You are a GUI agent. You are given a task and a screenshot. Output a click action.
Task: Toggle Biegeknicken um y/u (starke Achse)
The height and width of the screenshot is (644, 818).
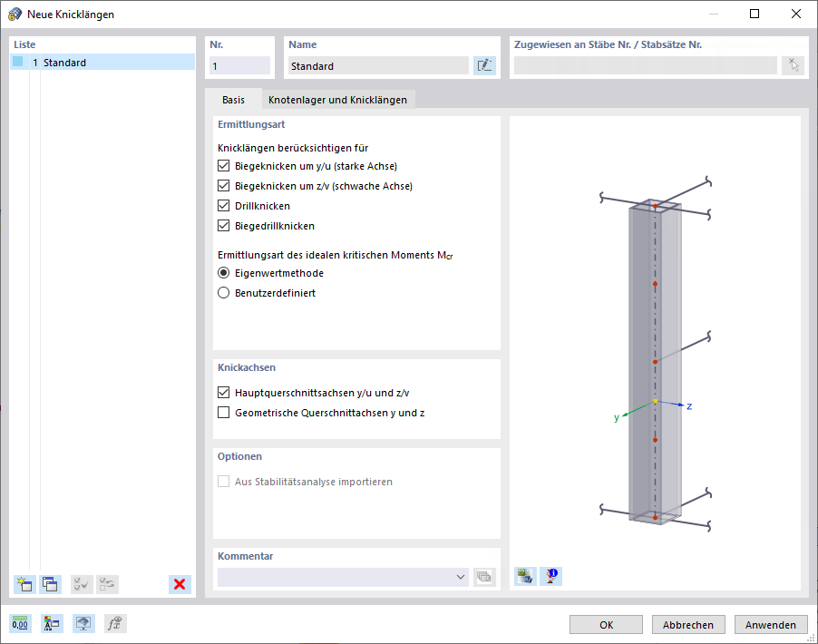[223, 166]
